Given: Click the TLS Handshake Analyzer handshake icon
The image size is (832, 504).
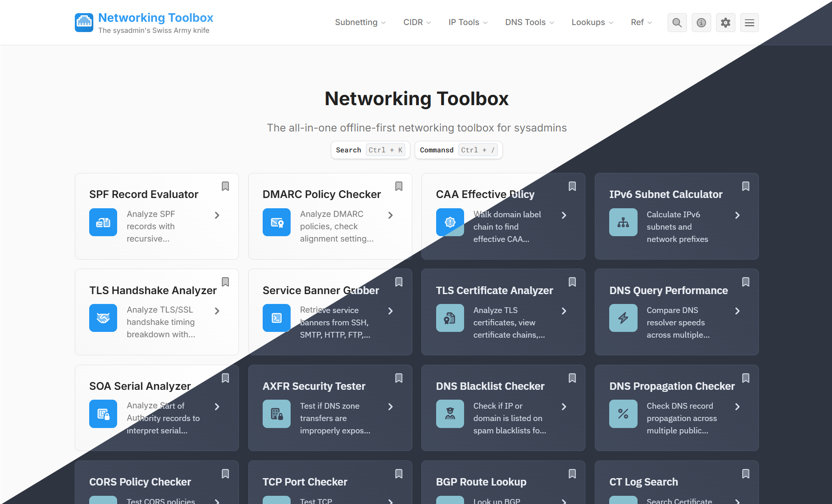Looking at the screenshot, I should 103,318.
